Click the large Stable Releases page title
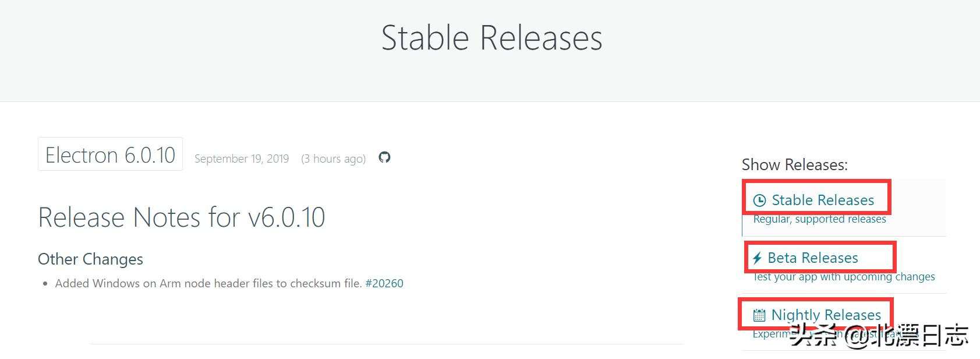Viewport: 980px width, 359px height. click(491, 38)
